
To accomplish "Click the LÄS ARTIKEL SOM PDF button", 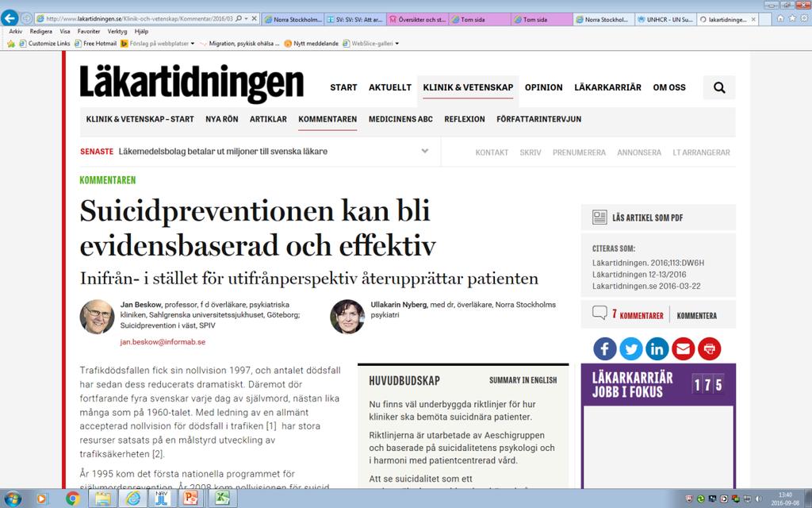I will 658,217.
